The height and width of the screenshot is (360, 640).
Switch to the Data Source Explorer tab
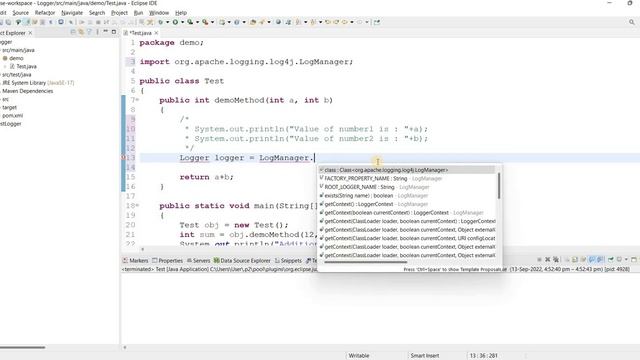[242, 260]
